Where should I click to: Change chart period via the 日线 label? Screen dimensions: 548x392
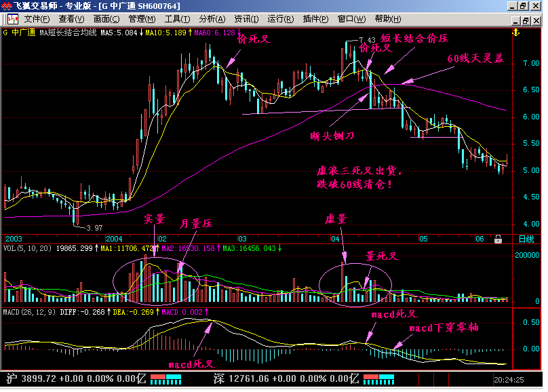tap(526, 239)
